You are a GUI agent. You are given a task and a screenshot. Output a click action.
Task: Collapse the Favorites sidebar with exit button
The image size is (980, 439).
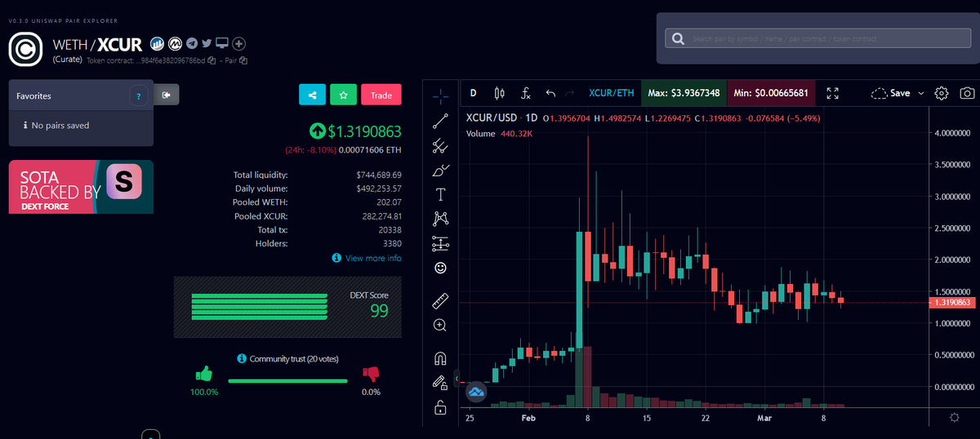pyautogui.click(x=167, y=95)
